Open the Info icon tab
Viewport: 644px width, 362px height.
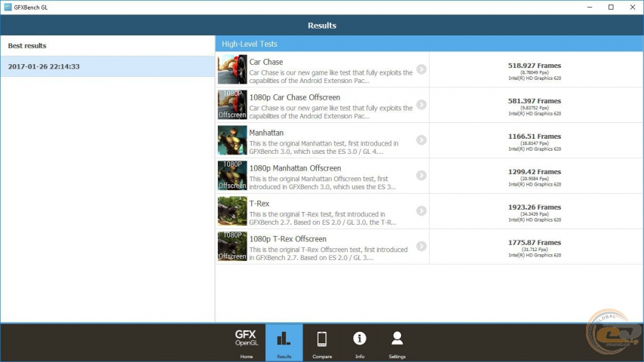pyautogui.click(x=360, y=342)
